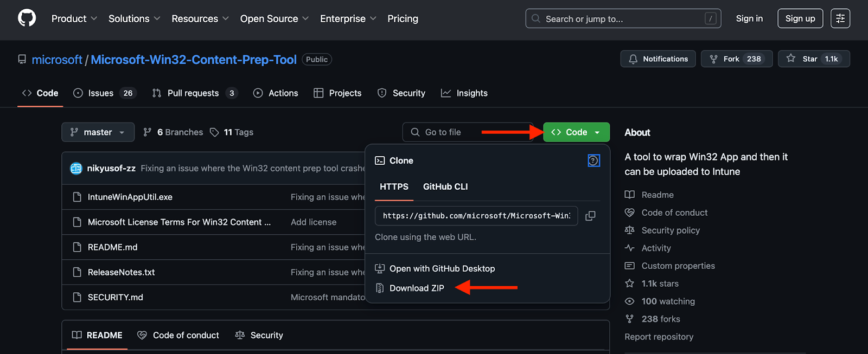
Task: Click the Fork 238 button
Action: pyautogui.click(x=737, y=59)
